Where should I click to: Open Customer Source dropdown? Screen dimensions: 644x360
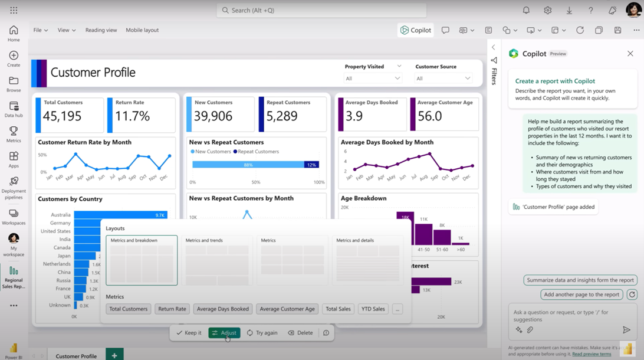point(443,78)
